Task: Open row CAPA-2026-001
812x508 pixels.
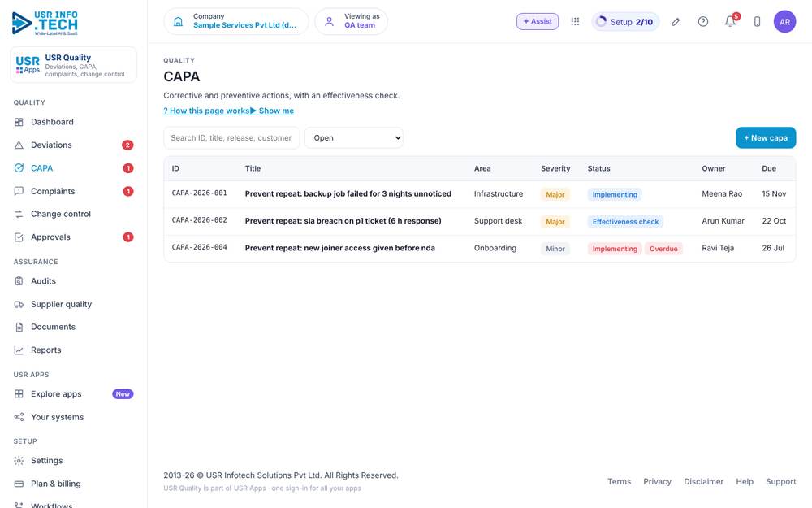Action: click(480, 194)
